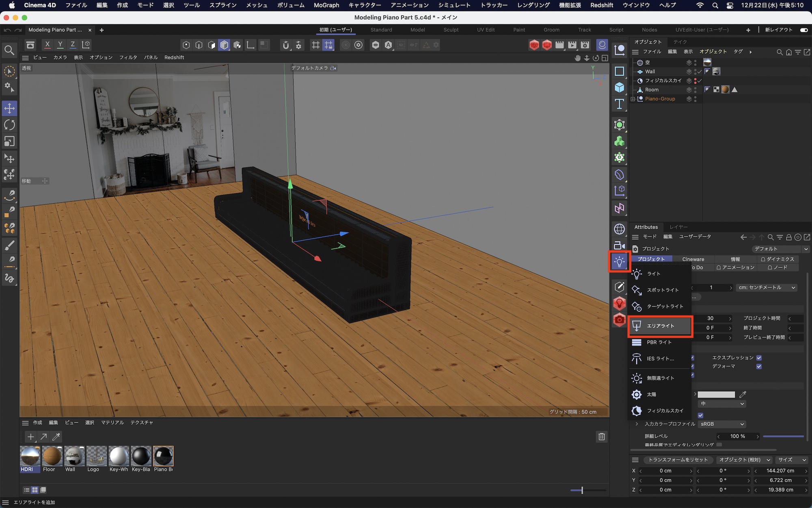Click the 詳細レベル slider bar
812x508 pixels.
pos(783,436)
